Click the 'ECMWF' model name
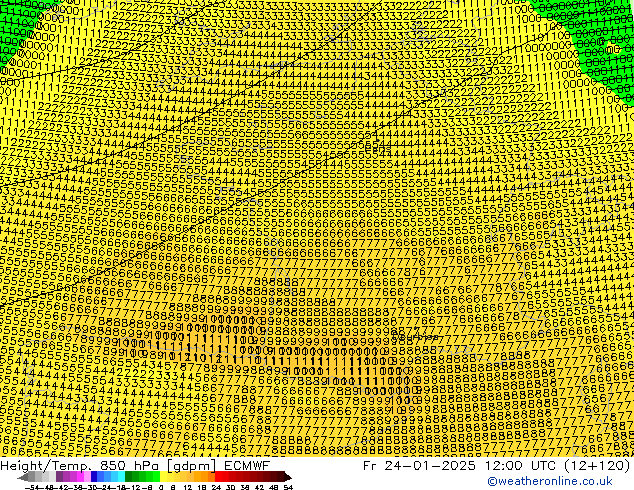634x490 pixels. [x=247, y=466]
